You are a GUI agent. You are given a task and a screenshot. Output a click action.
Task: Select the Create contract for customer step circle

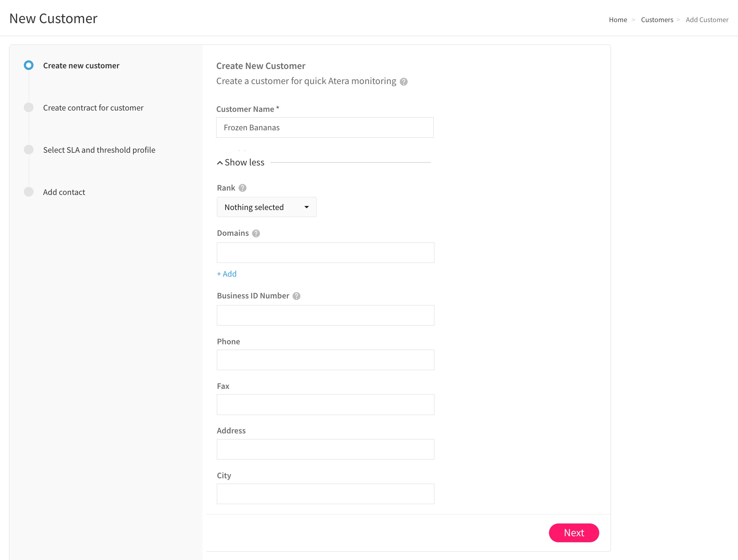coord(29,107)
